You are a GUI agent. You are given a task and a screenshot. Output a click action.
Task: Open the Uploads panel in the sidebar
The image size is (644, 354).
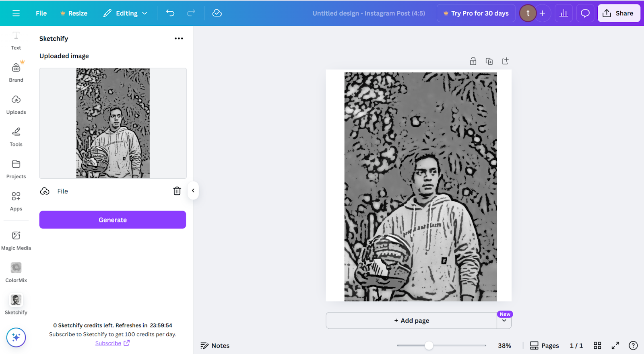point(16,105)
